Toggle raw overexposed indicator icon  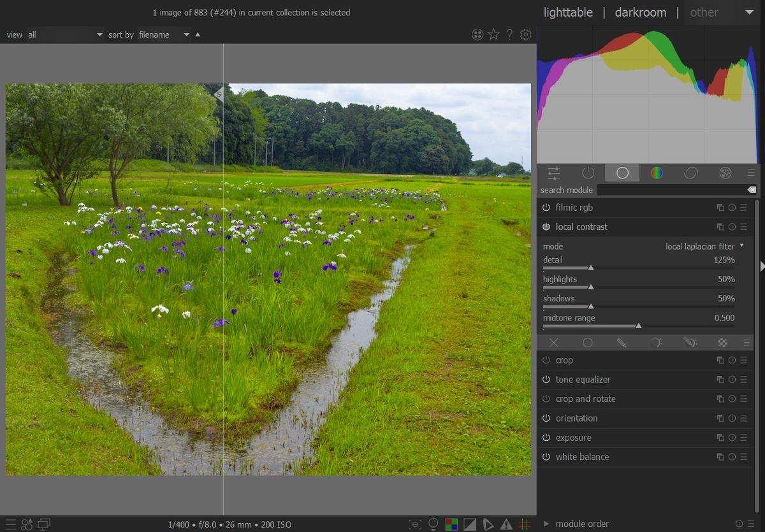(451, 524)
